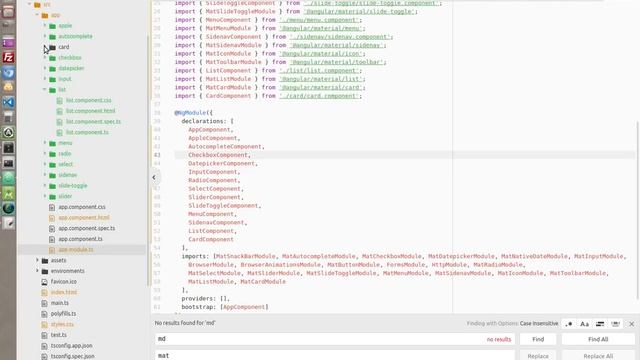Expand the checkbox folder
640x360 pixels.
pos(45,58)
